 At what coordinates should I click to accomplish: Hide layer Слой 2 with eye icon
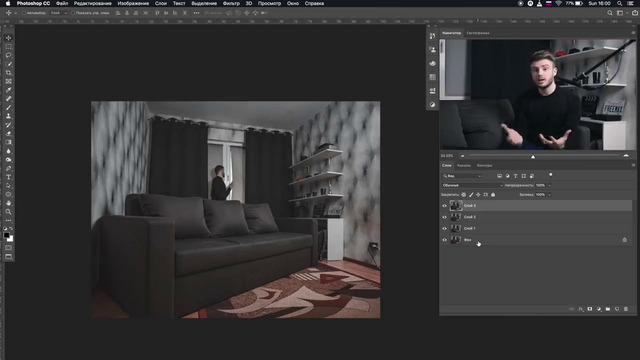click(x=444, y=217)
